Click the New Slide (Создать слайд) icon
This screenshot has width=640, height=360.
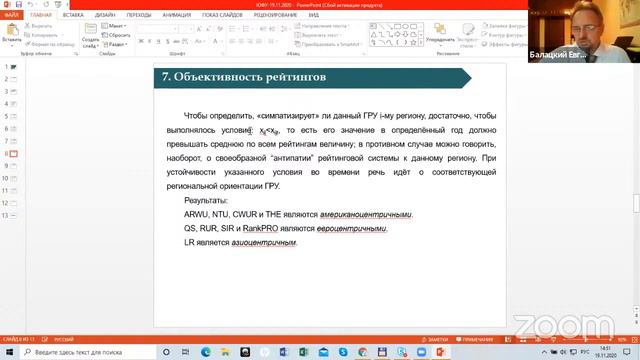click(90, 29)
